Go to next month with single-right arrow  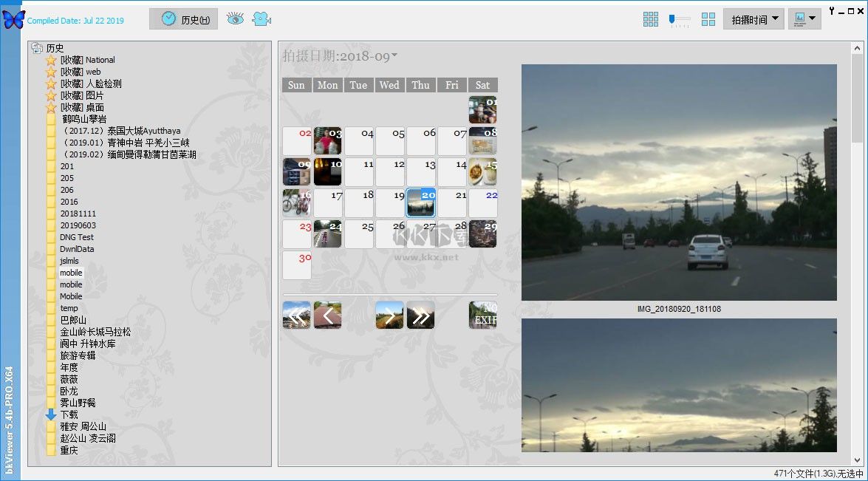click(389, 315)
